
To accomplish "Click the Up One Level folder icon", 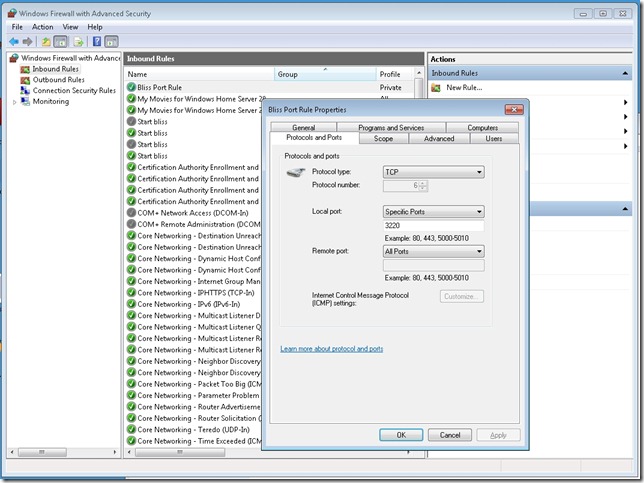I will [x=46, y=42].
